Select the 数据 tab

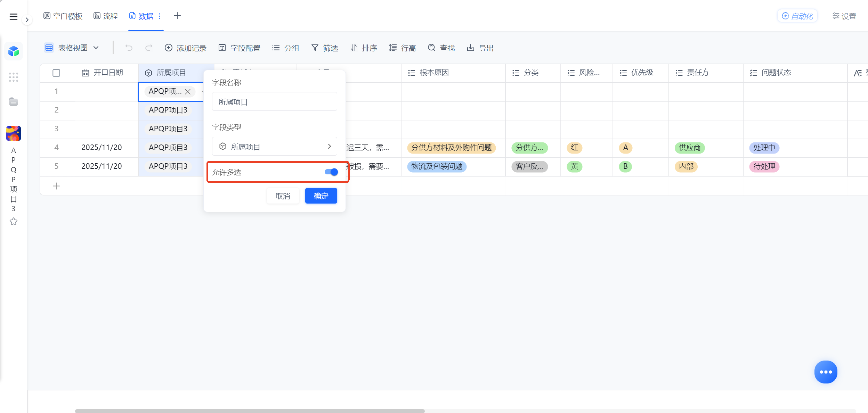point(141,16)
